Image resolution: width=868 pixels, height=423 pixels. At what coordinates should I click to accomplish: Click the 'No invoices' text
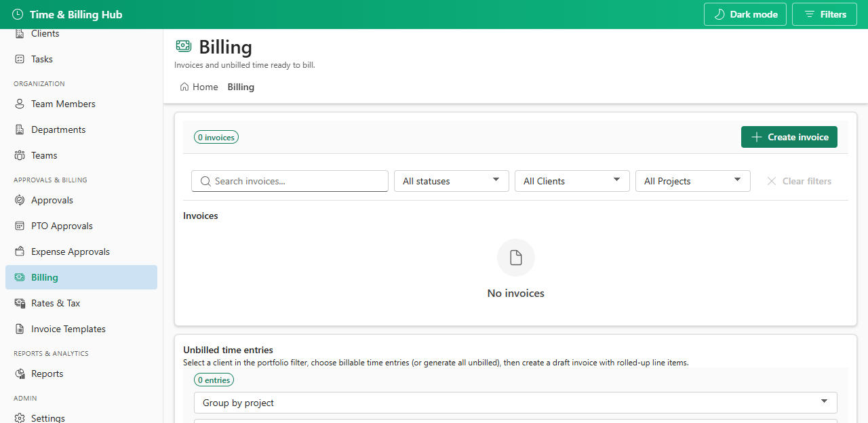pos(516,294)
